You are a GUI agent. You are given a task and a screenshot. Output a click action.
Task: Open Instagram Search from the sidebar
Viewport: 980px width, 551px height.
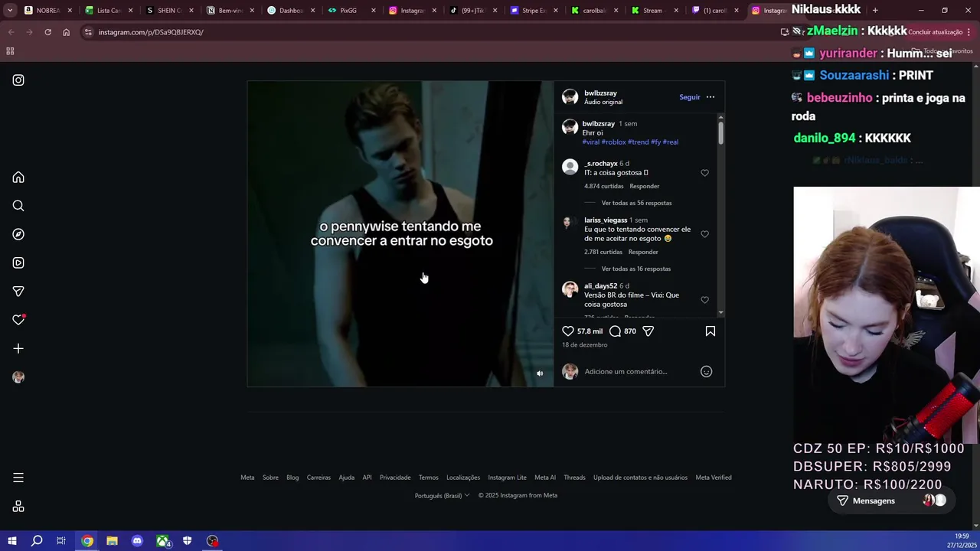click(18, 206)
